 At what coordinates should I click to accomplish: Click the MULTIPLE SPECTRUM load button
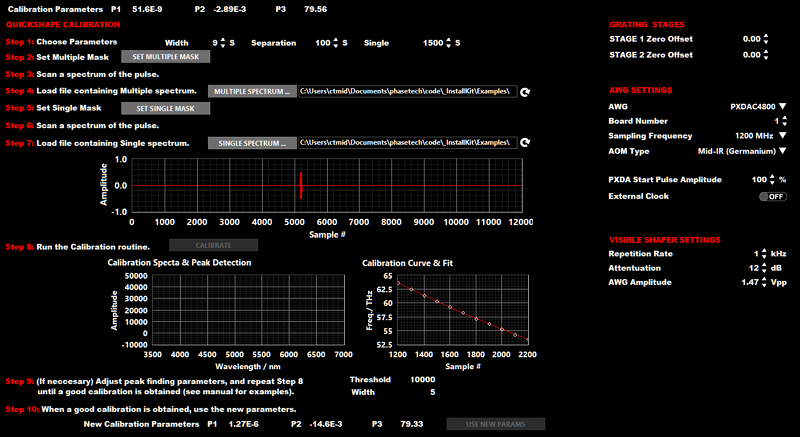(x=252, y=91)
